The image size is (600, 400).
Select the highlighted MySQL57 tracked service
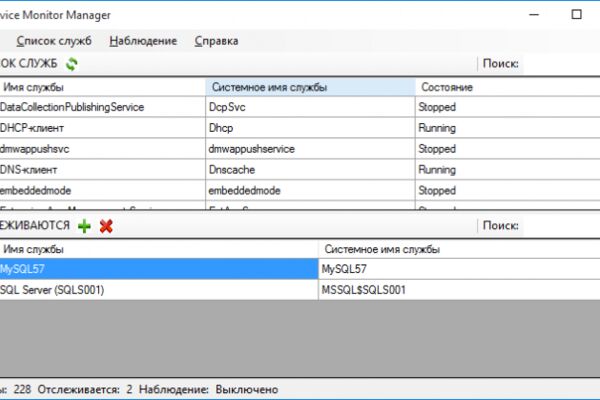tap(159, 269)
